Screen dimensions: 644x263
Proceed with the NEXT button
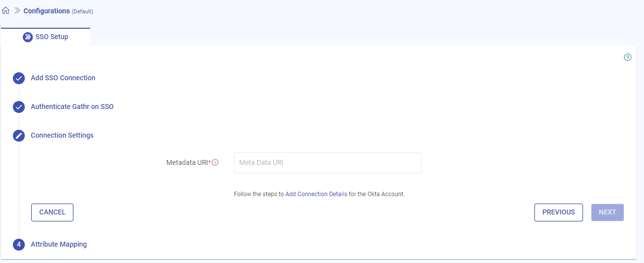point(607,212)
